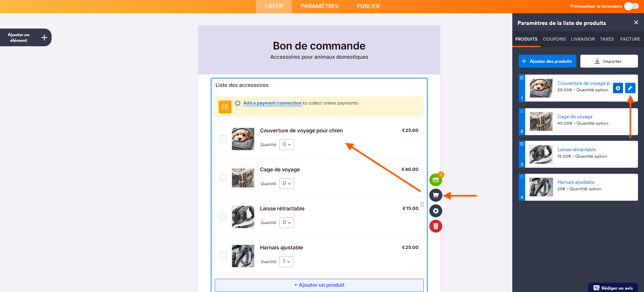Screen dimensions: 644x292
Task: Follow Add a payment connection link
Action: click(x=272, y=103)
